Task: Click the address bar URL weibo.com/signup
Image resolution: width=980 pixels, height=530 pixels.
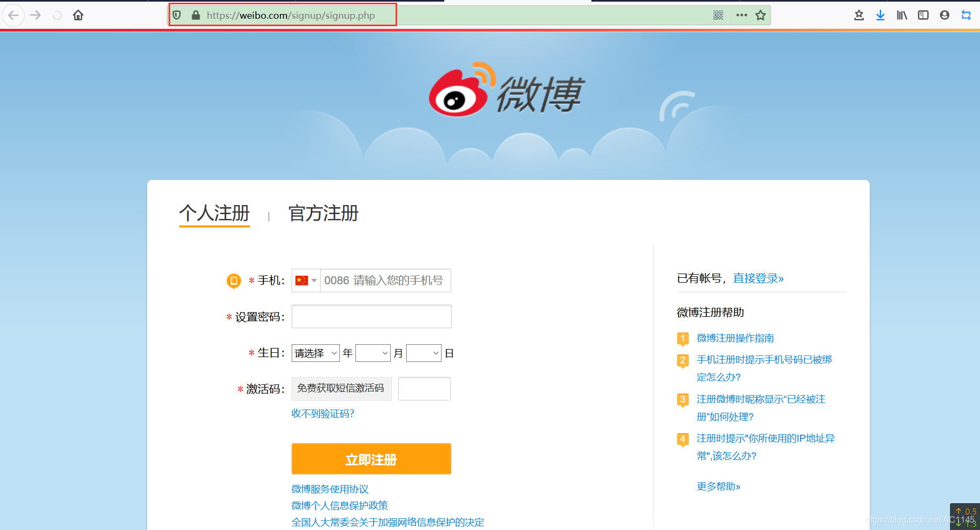Action: (x=291, y=16)
